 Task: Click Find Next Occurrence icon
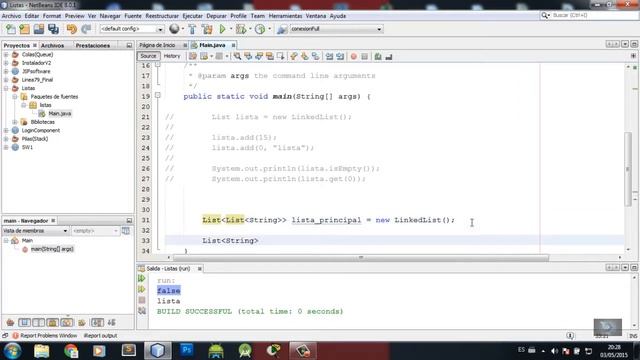259,56
